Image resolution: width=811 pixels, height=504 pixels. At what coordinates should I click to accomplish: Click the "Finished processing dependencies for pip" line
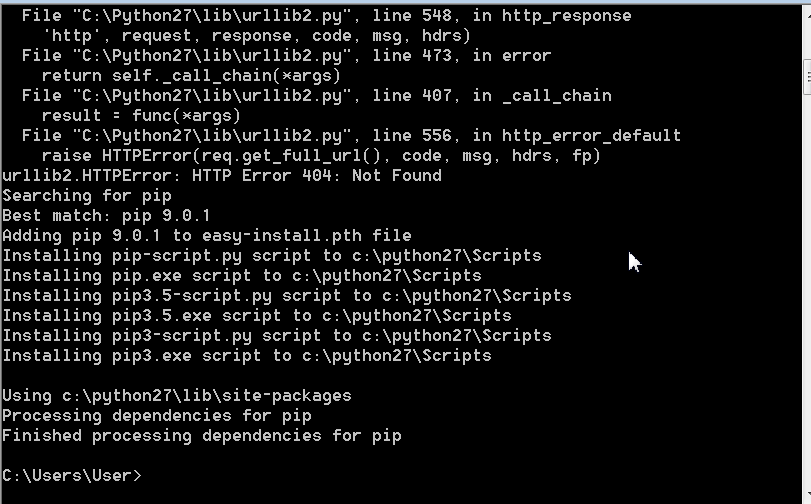click(201, 435)
